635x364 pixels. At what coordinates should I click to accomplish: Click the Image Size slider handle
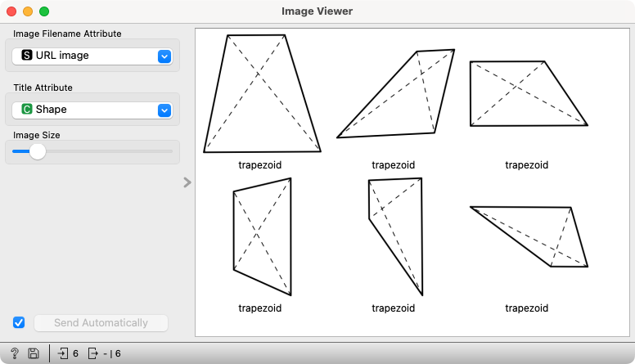pos(38,151)
